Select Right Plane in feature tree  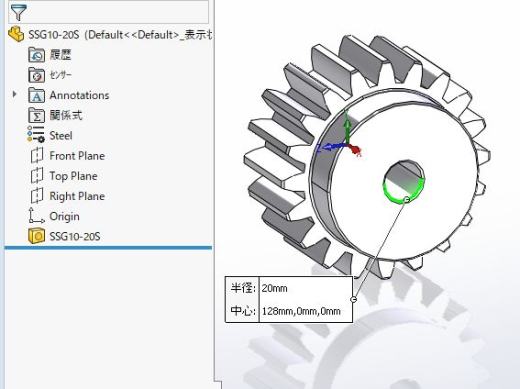point(77,196)
